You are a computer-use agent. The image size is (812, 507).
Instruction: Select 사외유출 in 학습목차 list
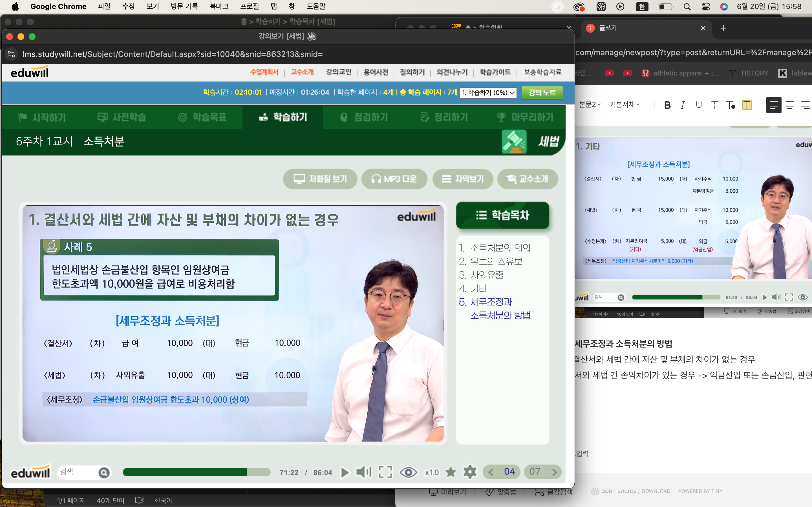pos(487,275)
